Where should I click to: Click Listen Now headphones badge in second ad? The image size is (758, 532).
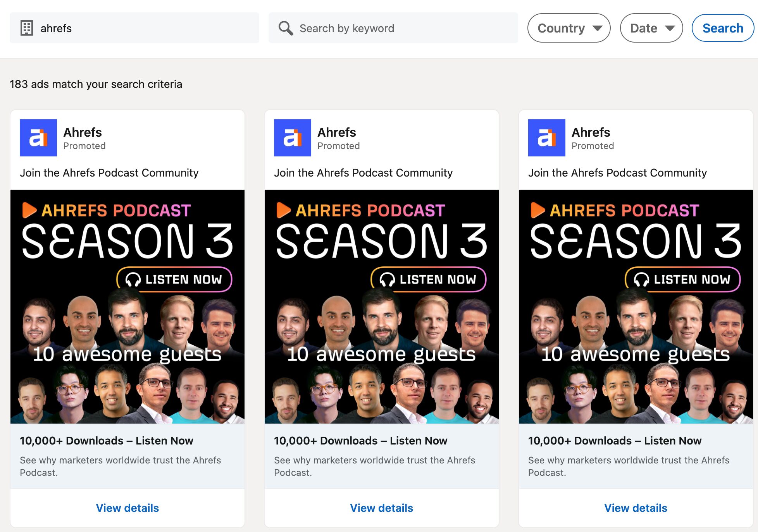(429, 280)
